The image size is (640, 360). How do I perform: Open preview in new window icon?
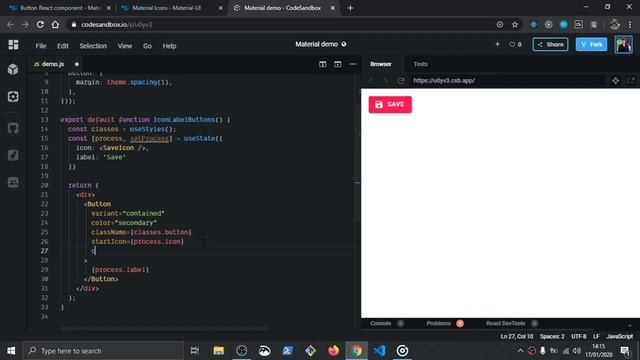631,80
